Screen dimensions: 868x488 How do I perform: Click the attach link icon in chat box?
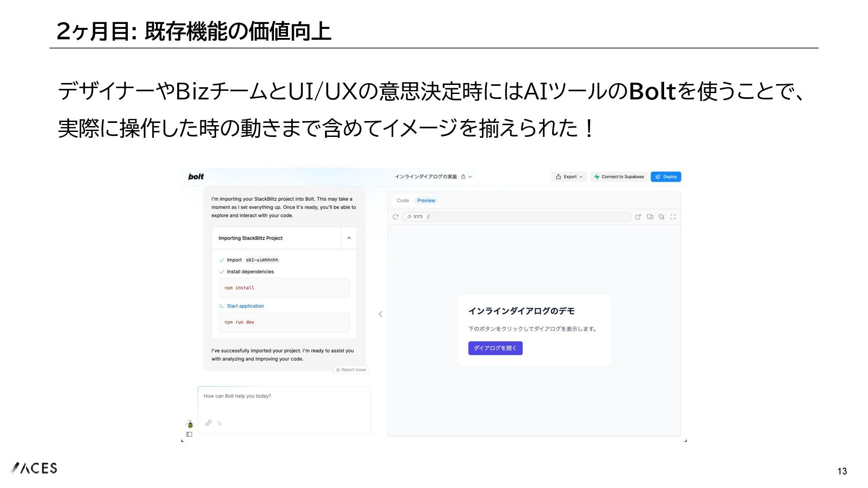point(208,423)
